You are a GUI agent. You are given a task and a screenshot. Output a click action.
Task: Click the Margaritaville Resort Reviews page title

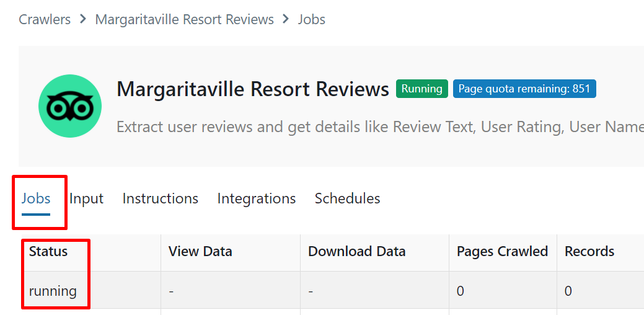coord(253,89)
